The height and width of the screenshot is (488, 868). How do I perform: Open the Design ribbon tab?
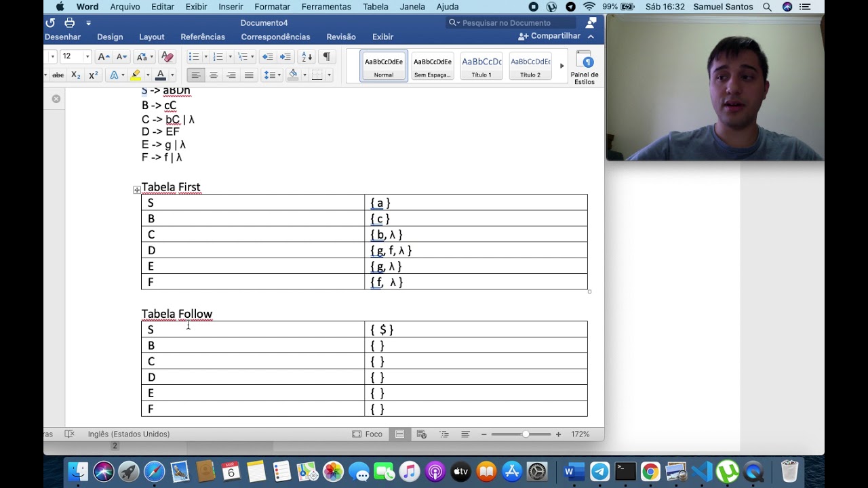pyautogui.click(x=110, y=37)
